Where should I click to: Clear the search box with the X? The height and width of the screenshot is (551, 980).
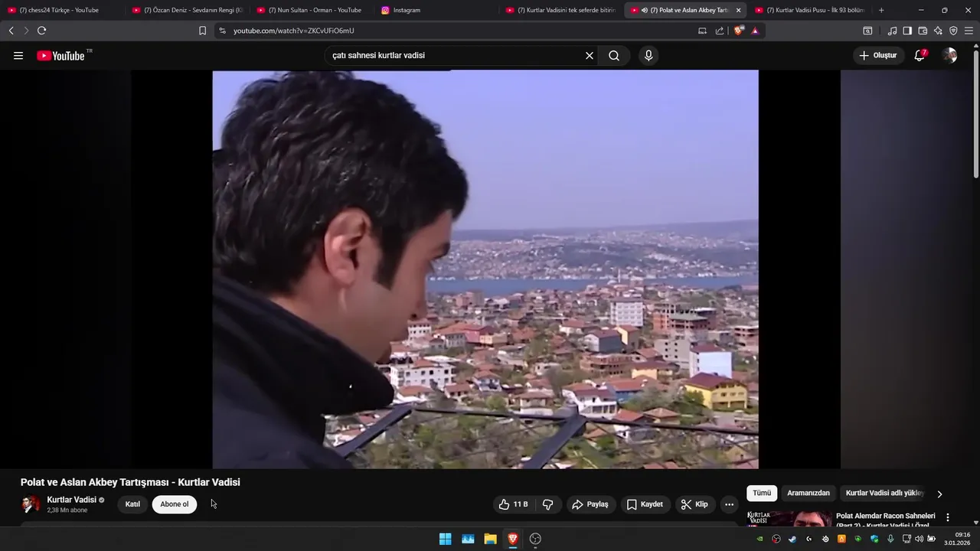[x=590, y=56]
